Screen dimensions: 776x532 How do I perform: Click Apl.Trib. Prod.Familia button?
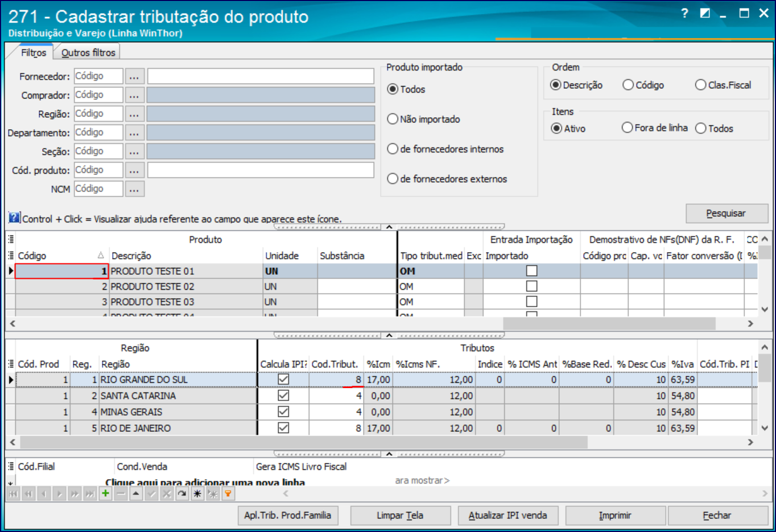288,515
